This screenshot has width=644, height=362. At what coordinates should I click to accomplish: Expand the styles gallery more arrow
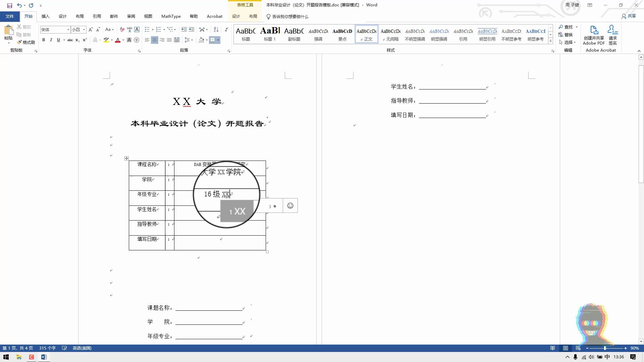click(550, 41)
